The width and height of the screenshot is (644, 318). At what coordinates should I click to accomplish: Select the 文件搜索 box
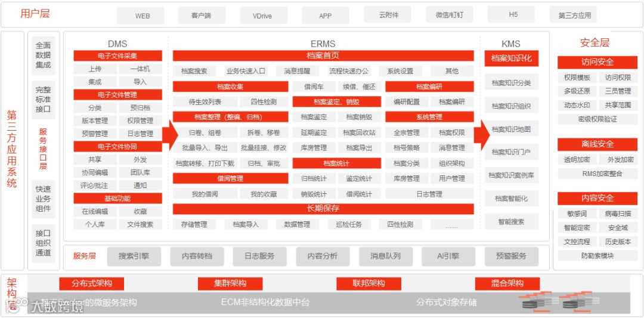[141, 224]
